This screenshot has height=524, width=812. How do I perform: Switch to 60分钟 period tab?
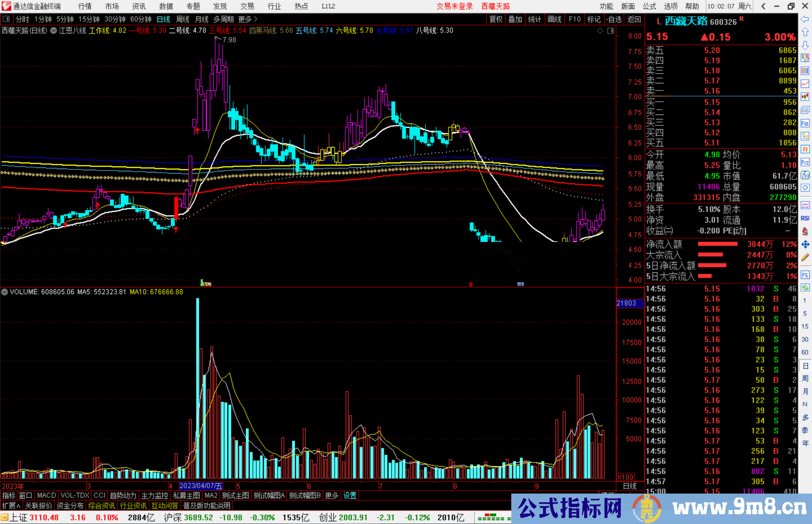[141, 19]
